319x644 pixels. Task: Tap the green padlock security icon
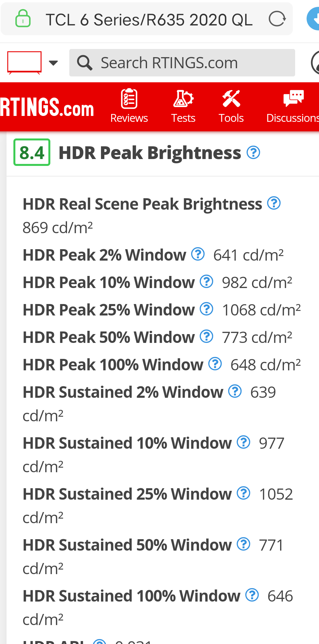point(23,18)
